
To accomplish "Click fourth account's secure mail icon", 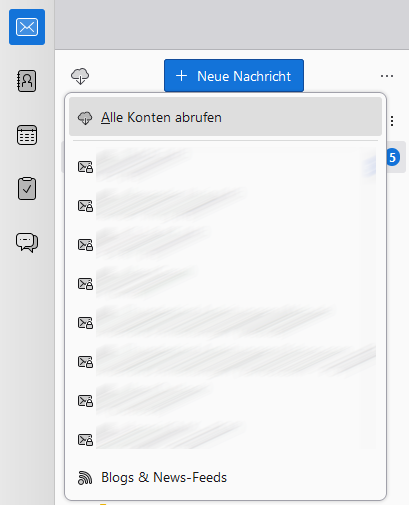I will 85,284.
